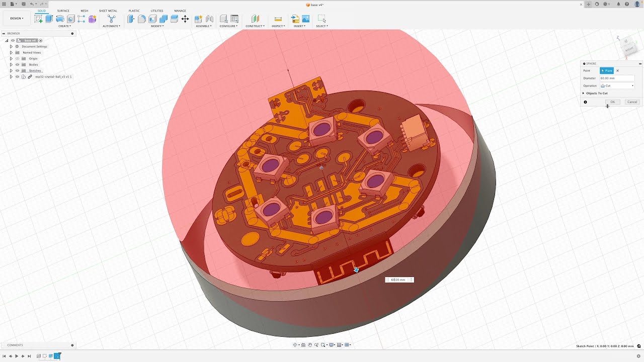Select the Create Sketch tool
This screenshot has height=362, width=644.
pyautogui.click(x=38, y=19)
